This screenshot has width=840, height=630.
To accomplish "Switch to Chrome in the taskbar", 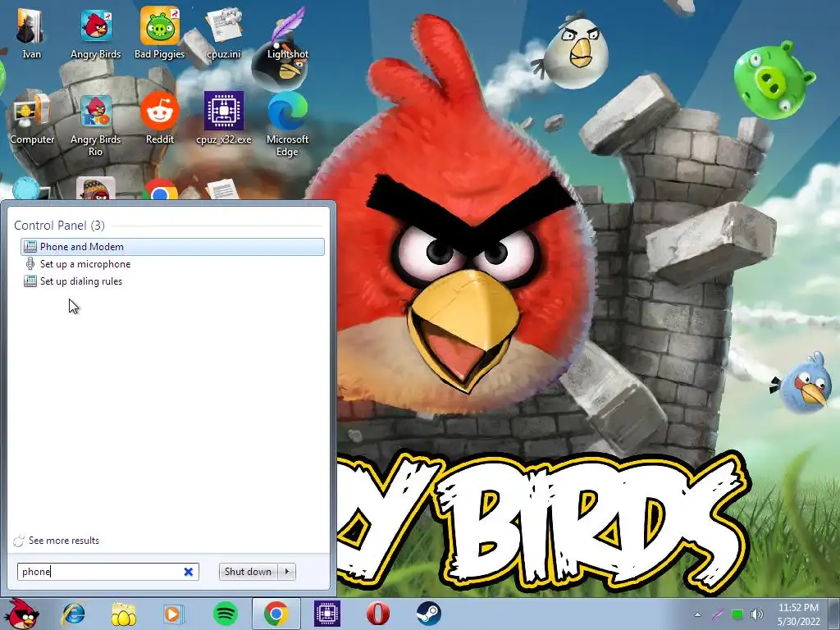I will pos(276,614).
